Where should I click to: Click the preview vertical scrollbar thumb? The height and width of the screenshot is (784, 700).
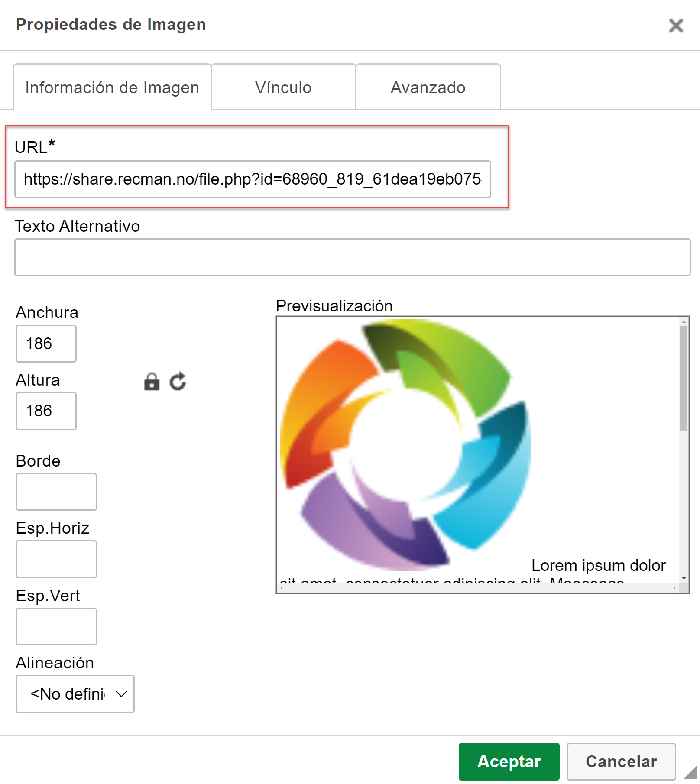click(x=684, y=377)
